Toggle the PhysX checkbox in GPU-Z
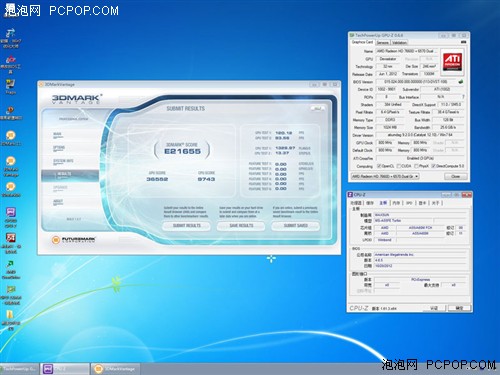This screenshot has width=500, height=375. point(416,166)
